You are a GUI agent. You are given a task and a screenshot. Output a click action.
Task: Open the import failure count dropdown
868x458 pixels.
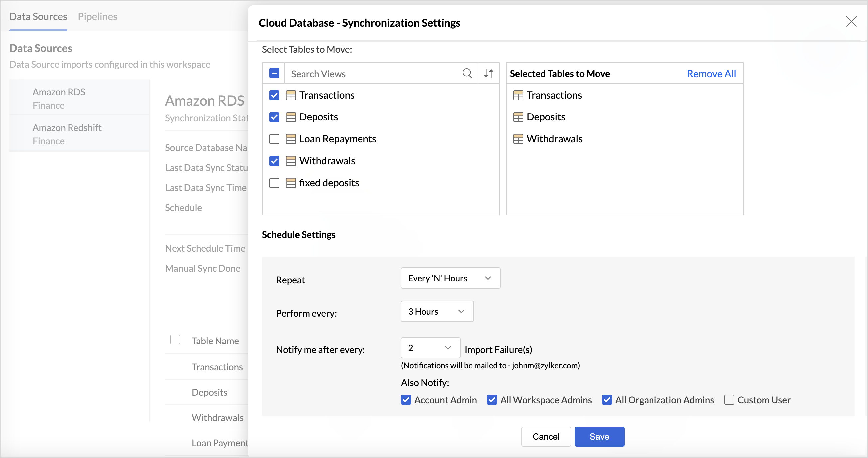(430, 348)
